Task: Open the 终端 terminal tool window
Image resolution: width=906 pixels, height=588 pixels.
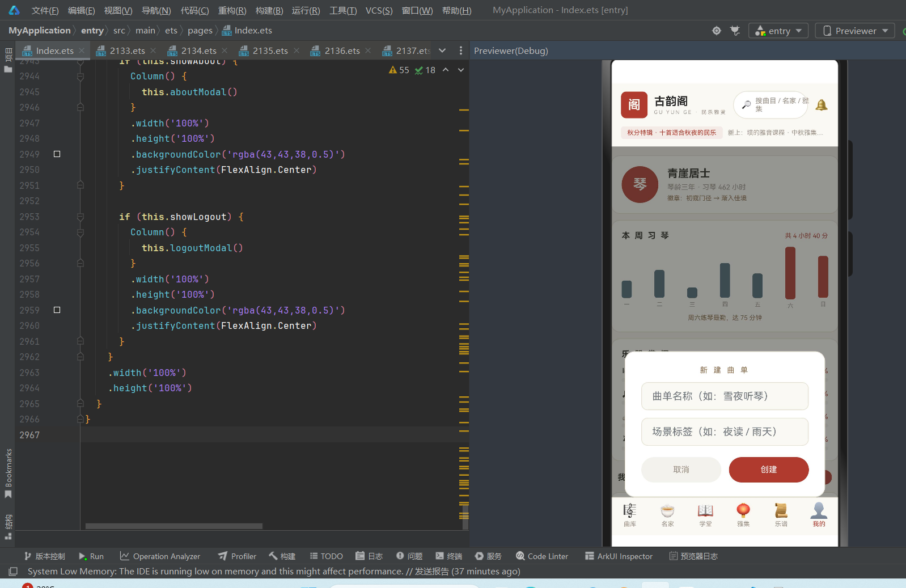Action: (448, 556)
